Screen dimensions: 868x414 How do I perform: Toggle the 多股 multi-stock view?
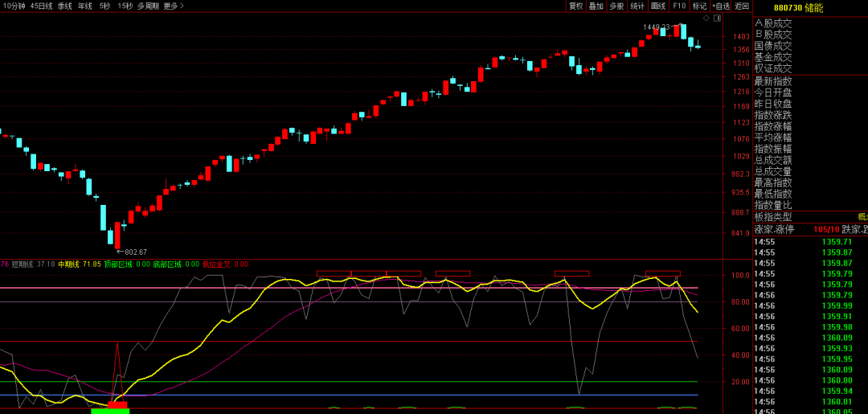click(x=616, y=6)
